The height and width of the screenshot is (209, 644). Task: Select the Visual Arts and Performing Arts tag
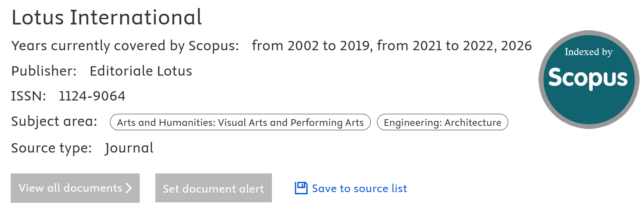coord(240,122)
